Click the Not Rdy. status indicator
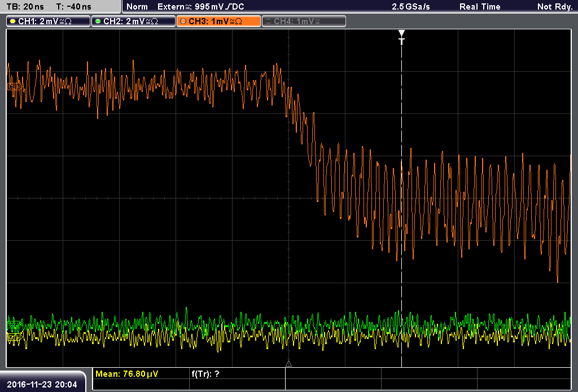Image resolution: width=578 pixels, height=392 pixels. [x=555, y=7]
